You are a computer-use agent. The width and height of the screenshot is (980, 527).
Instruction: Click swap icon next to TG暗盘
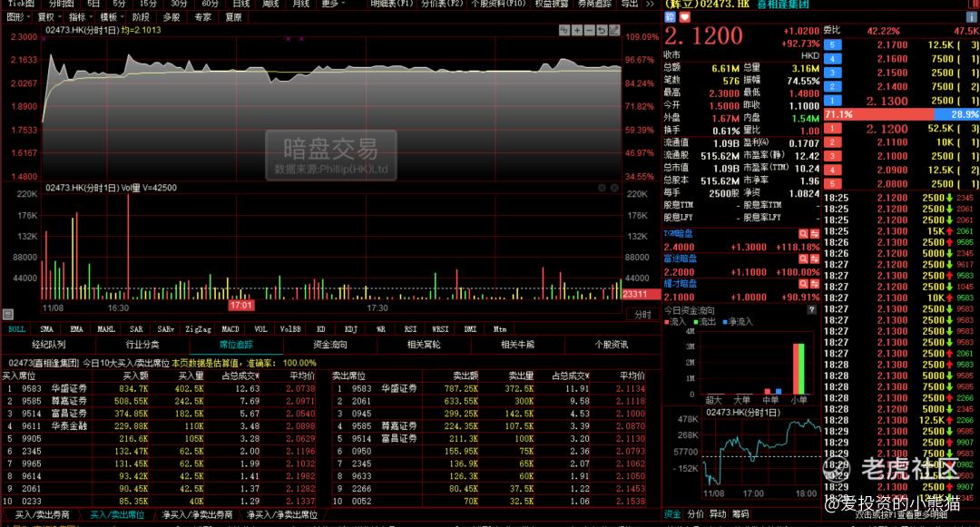click(814, 233)
